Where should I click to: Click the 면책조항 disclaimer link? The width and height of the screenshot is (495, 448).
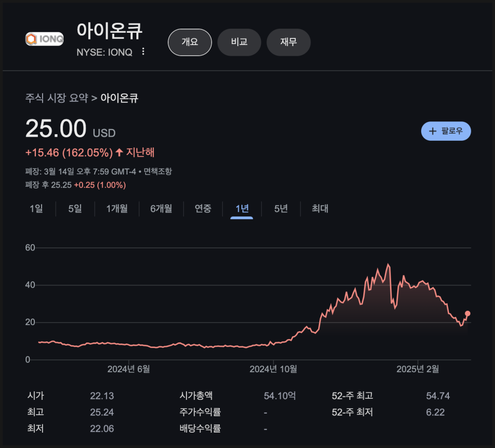157,172
